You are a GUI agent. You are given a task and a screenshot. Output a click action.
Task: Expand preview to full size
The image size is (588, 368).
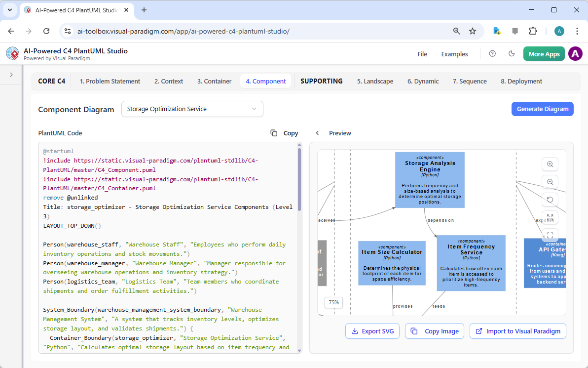pos(550,217)
